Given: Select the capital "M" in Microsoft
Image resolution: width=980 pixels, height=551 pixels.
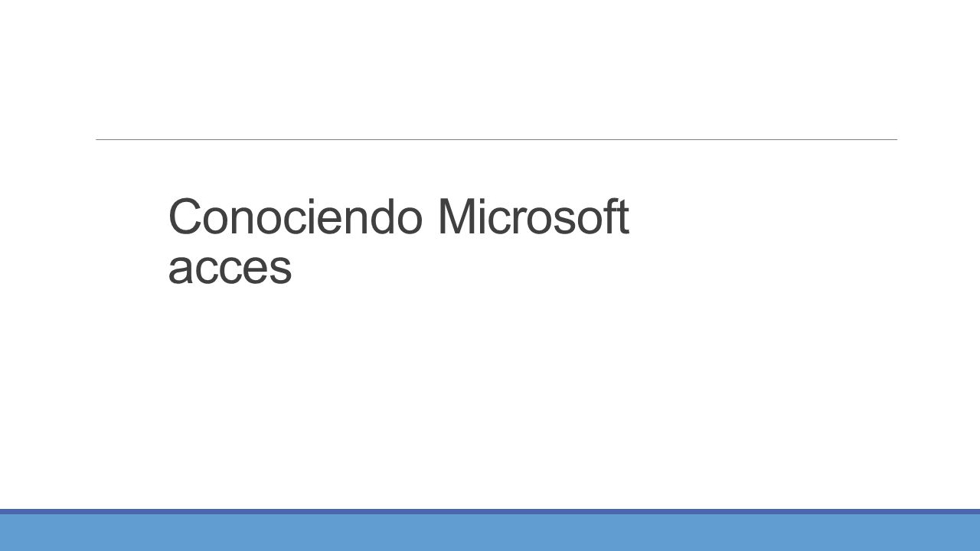Looking at the screenshot, I should [456, 217].
